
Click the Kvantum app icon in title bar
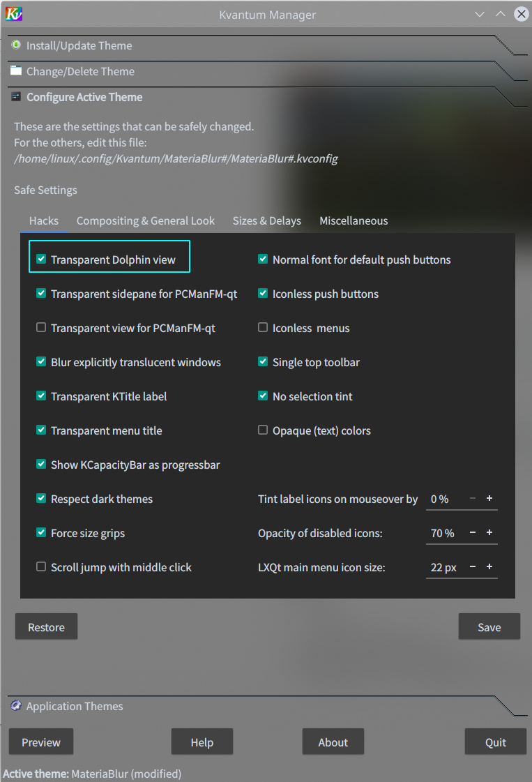click(x=13, y=14)
